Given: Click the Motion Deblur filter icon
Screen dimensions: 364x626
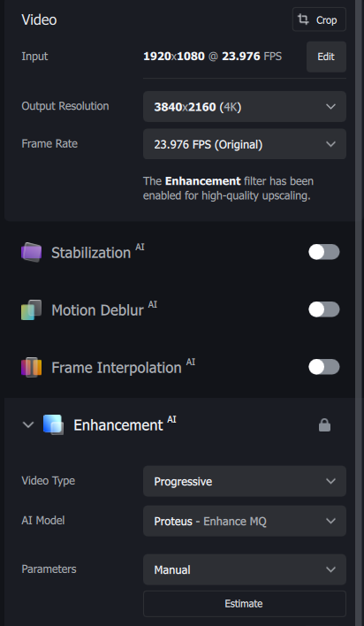Looking at the screenshot, I should tap(31, 309).
